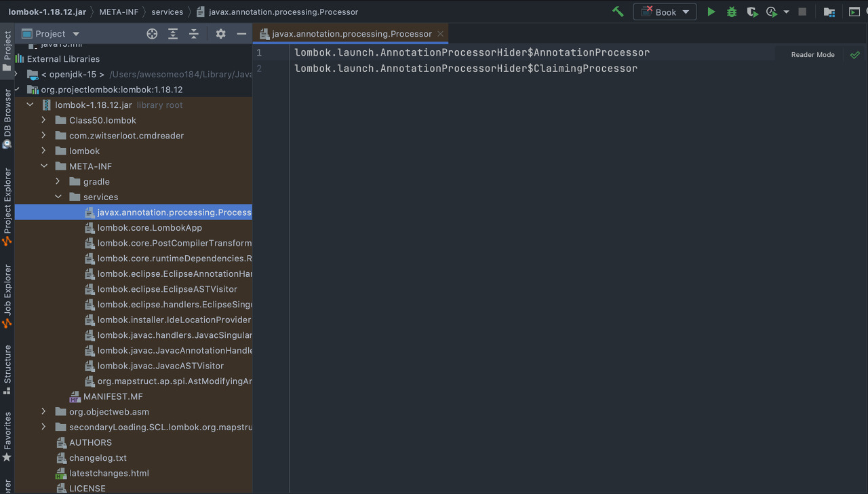Open the Project view selector dropdown

(x=51, y=33)
